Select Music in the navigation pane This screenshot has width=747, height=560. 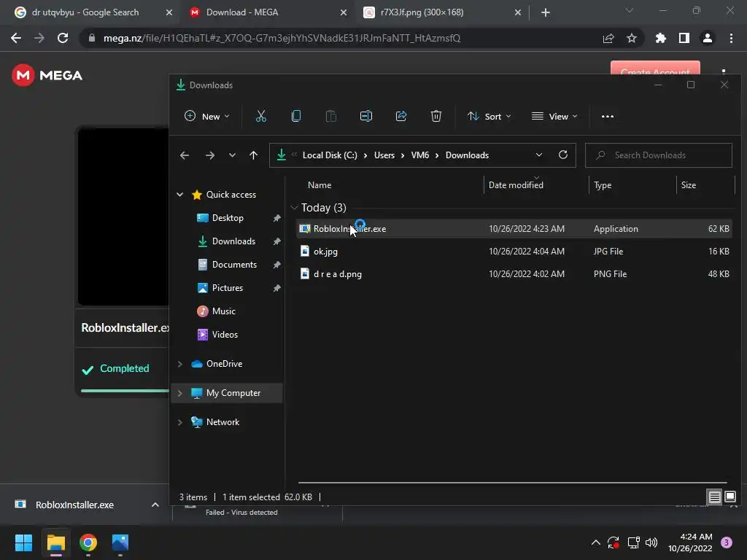coord(223,311)
